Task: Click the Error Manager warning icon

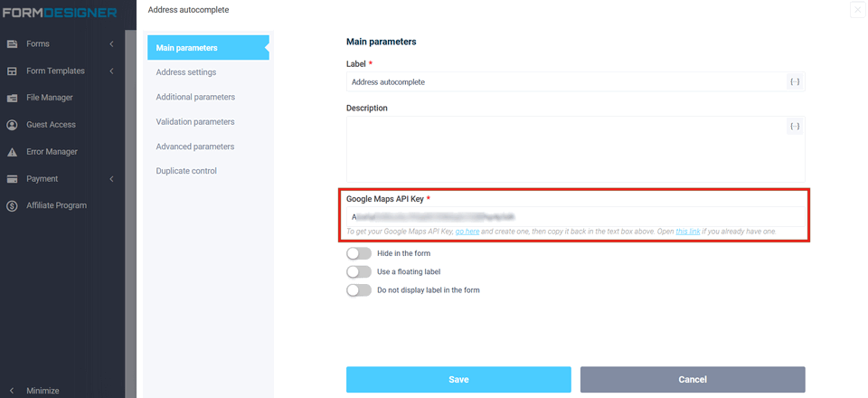Action: point(13,152)
